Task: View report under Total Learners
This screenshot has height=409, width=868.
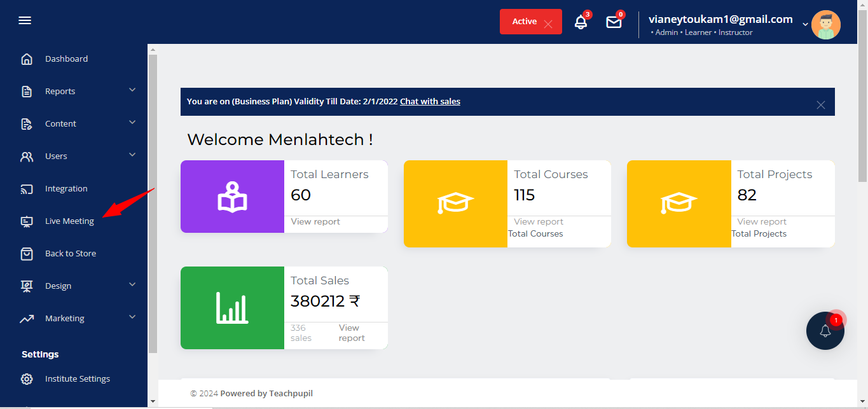Action: tap(315, 222)
